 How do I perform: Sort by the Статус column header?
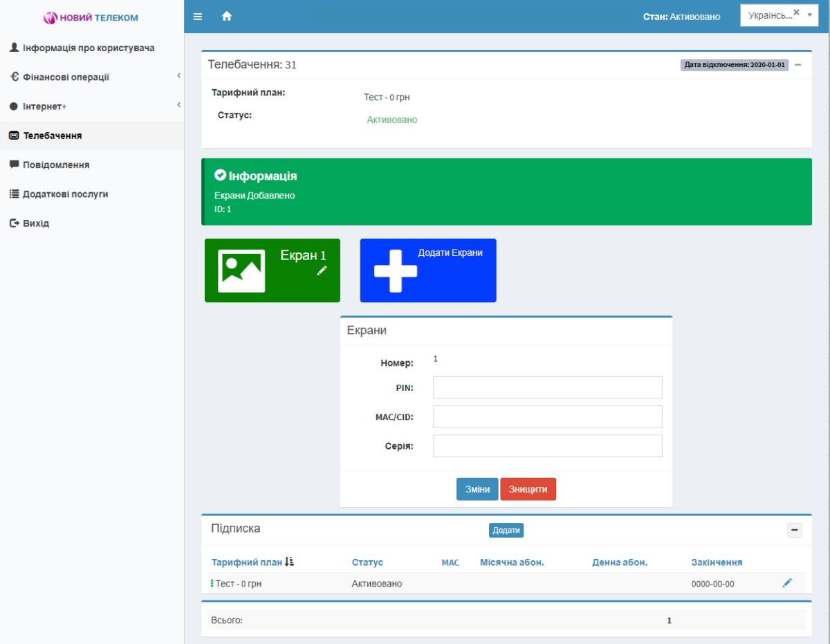pos(367,562)
